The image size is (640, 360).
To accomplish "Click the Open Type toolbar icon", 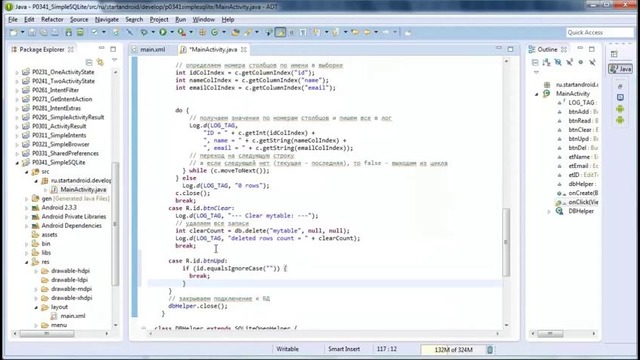I will [236, 32].
